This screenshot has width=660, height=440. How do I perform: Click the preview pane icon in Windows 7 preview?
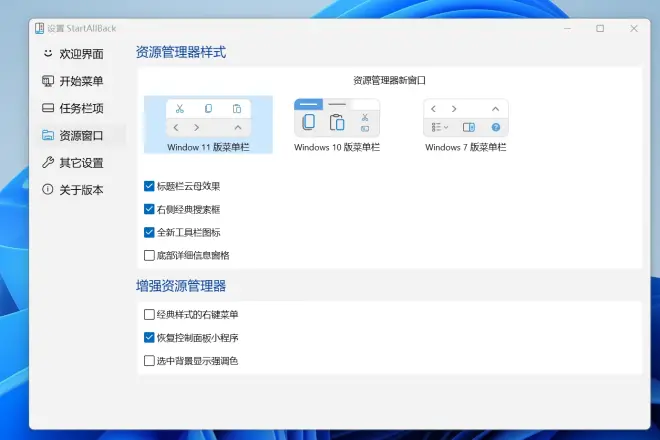tap(468, 127)
